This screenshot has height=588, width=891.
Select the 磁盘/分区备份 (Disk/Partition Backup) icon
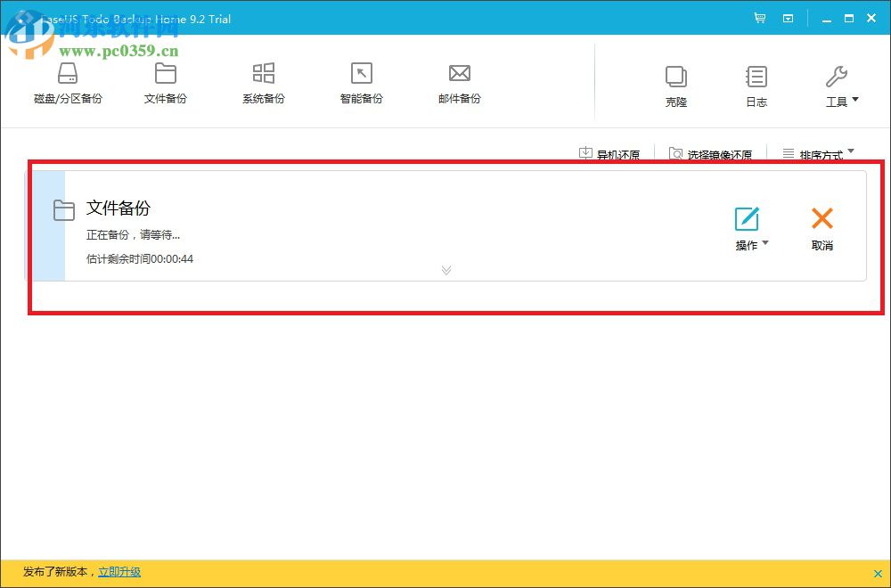68,85
